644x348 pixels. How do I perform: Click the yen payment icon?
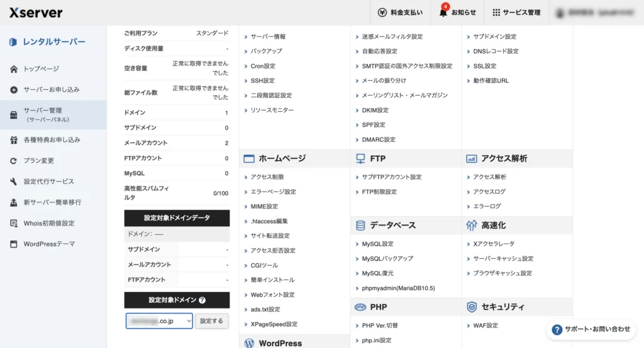pyautogui.click(x=382, y=13)
